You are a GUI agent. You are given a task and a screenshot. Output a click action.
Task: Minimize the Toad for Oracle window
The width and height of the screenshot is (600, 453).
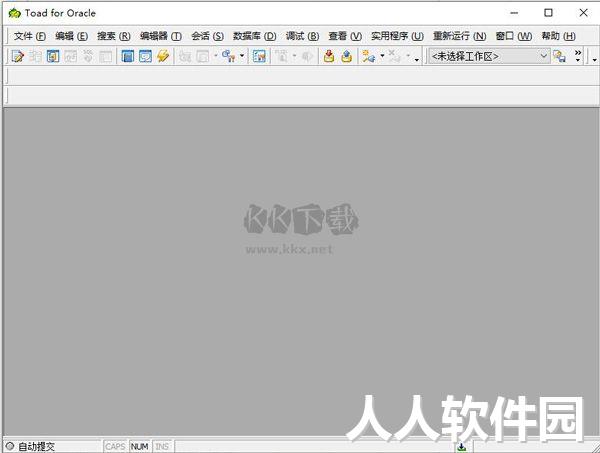[x=514, y=13]
